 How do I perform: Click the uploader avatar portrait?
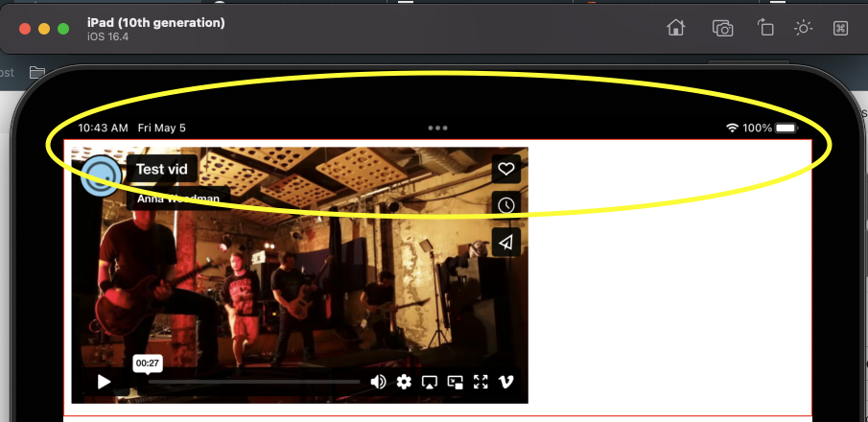click(100, 176)
